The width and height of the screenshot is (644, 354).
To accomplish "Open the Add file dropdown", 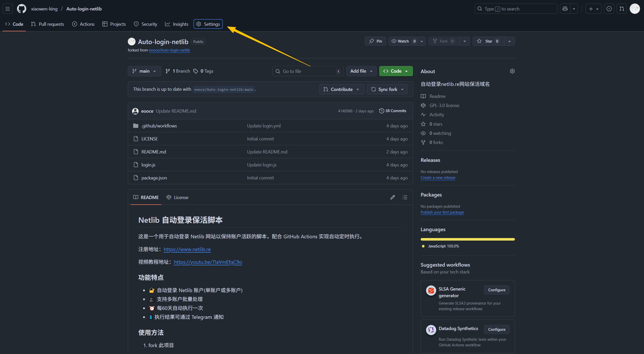I will 361,71.
